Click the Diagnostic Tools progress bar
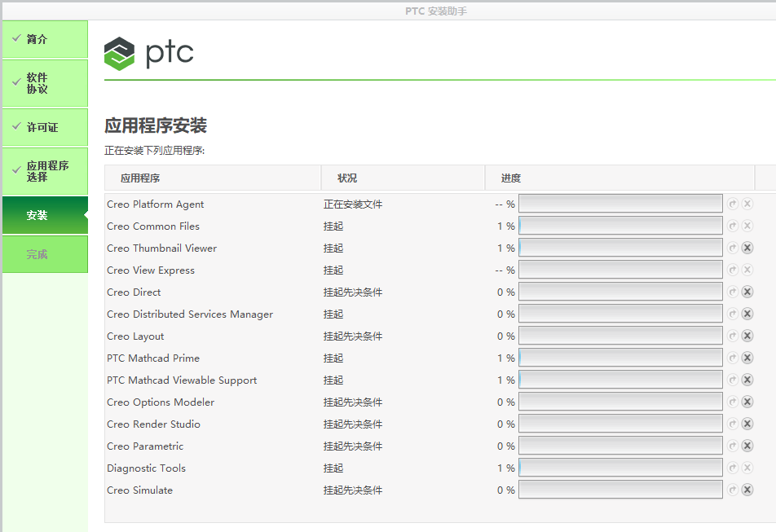The image size is (776, 532). pyautogui.click(x=620, y=467)
